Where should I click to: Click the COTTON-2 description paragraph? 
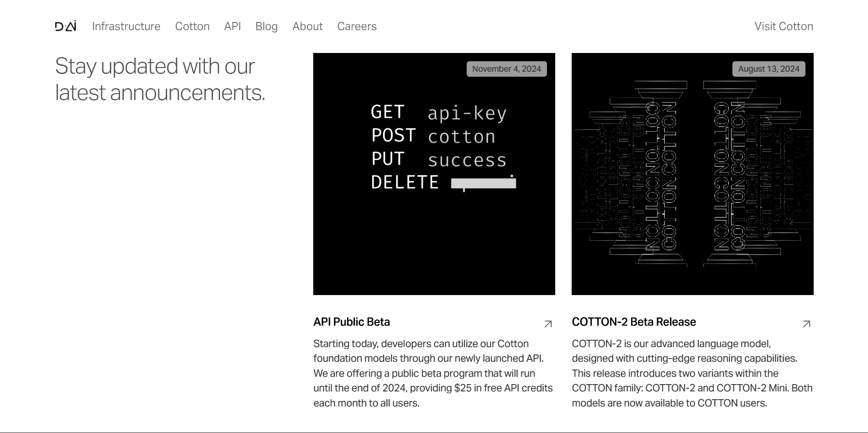(692, 373)
